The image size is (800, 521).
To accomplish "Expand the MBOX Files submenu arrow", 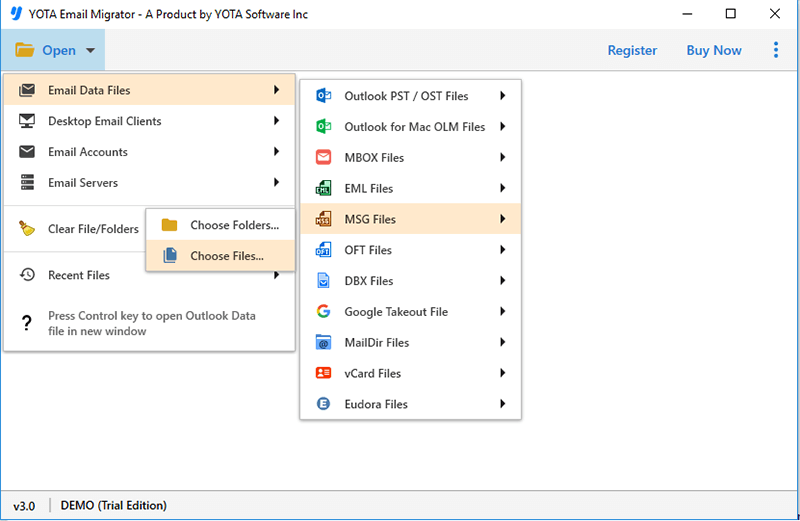I will pyautogui.click(x=503, y=157).
